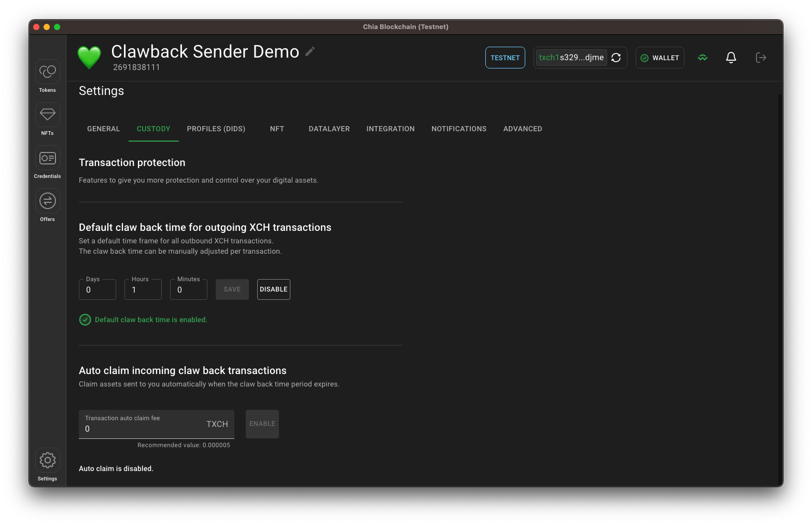
Task: Click the log out icon
Action: [x=761, y=58]
